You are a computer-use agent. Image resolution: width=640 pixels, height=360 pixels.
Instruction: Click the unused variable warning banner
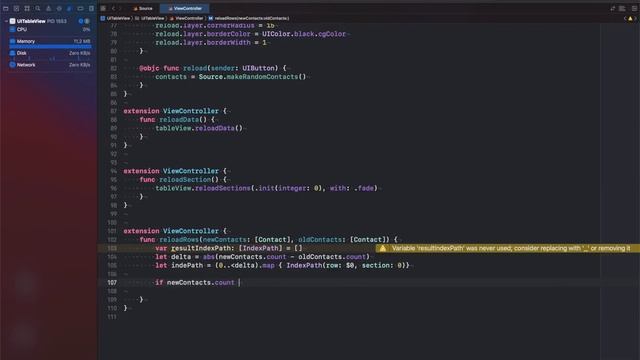[x=507, y=248]
